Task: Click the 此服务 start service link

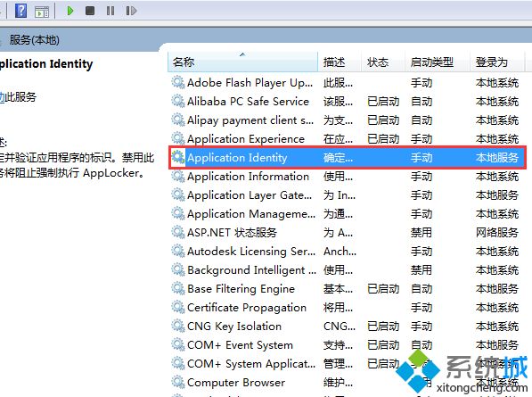Action: tap(18, 96)
